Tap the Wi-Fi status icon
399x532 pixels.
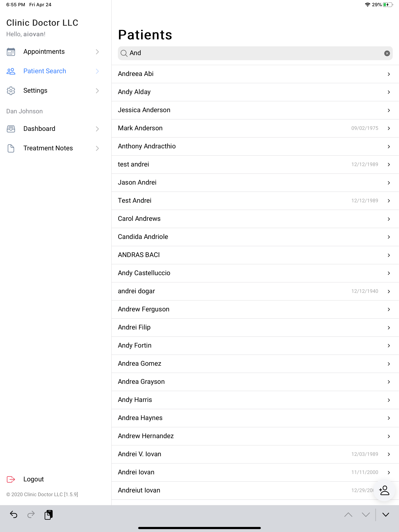point(367,4)
